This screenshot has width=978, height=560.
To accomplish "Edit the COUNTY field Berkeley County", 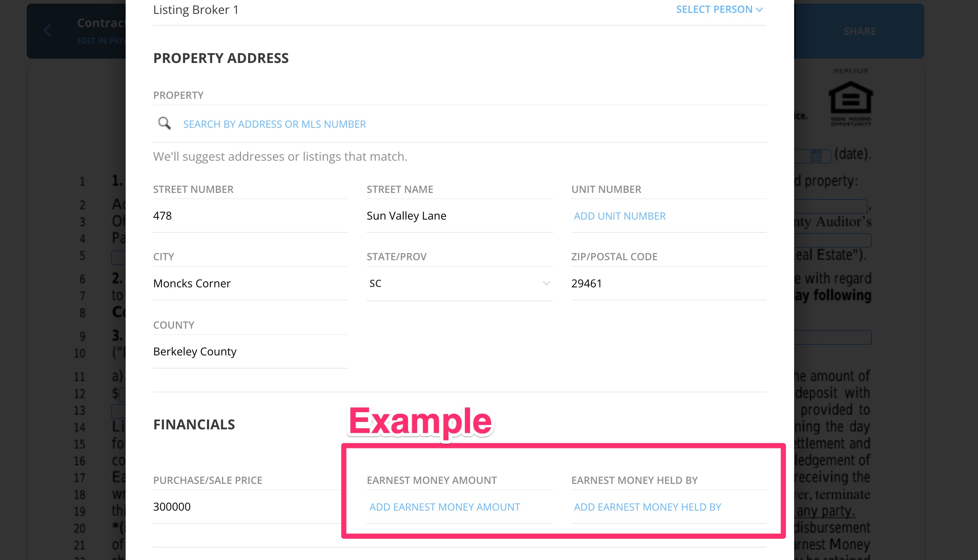I will coord(250,351).
